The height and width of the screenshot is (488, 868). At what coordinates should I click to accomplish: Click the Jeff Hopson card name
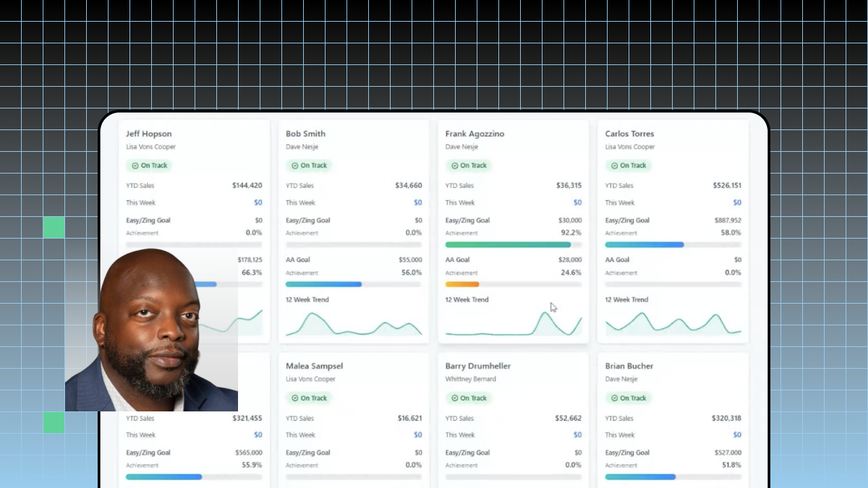coord(149,134)
